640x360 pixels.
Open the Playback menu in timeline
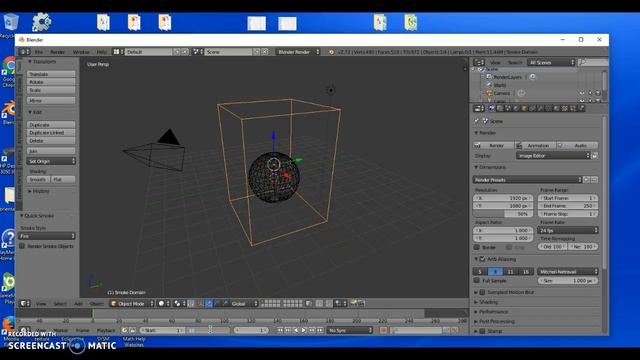106,330
